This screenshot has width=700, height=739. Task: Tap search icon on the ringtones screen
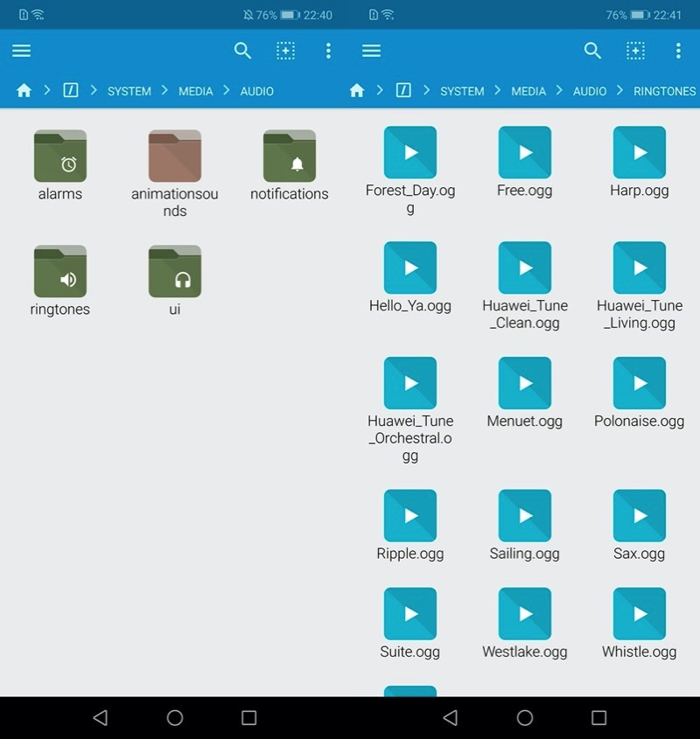pos(592,51)
